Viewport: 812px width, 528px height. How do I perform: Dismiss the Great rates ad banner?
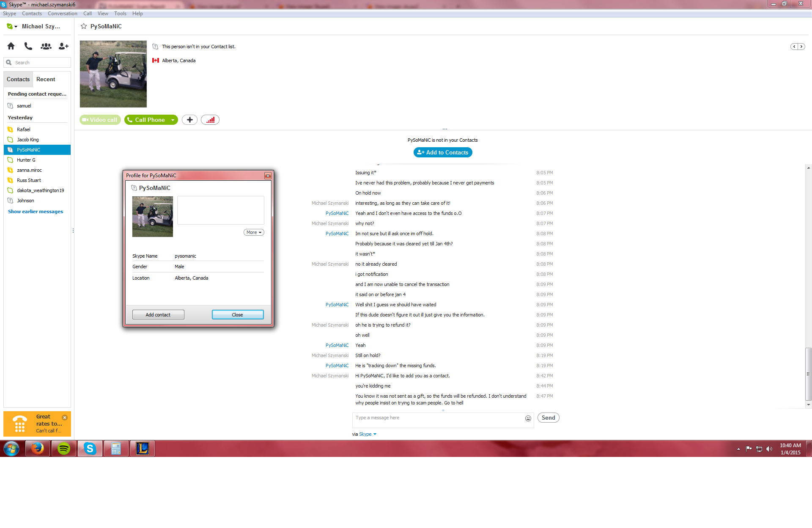65,418
